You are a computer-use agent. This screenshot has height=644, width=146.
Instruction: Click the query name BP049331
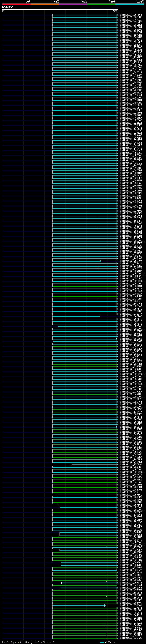tap(8, 7)
